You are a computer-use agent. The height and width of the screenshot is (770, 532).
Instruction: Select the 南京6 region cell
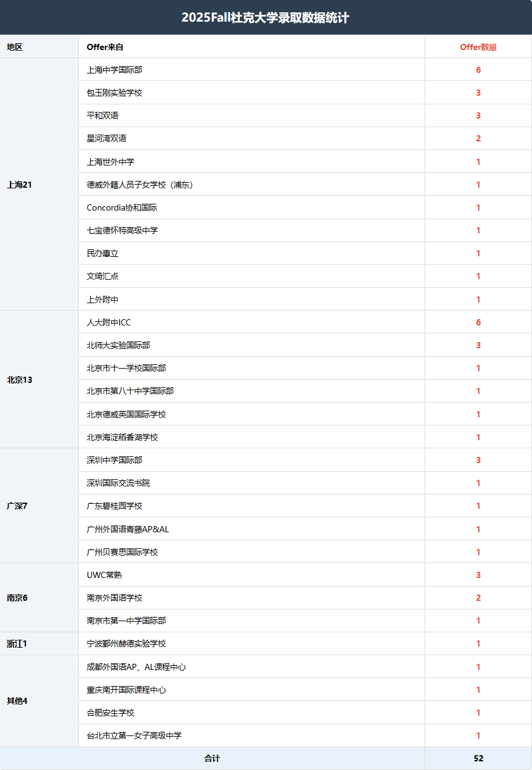(x=17, y=598)
